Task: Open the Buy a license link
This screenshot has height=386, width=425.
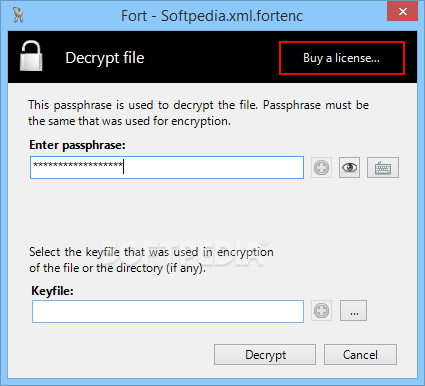Action: point(342,58)
